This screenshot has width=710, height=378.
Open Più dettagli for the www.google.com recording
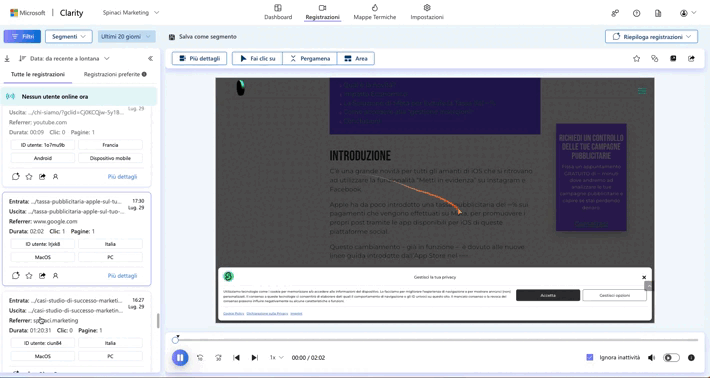[x=122, y=276]
